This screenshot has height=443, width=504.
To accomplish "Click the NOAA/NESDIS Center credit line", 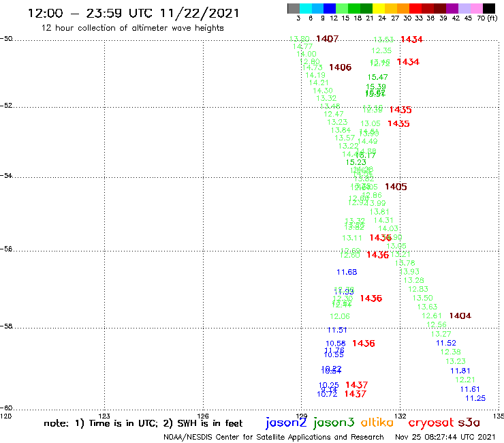I will (x=274, y=437).
